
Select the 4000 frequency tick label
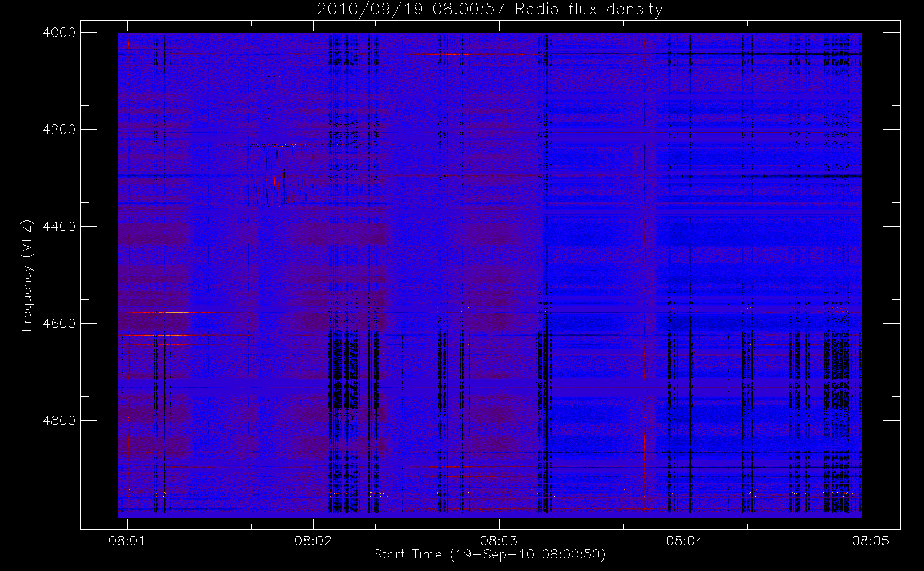coord(59,33)
